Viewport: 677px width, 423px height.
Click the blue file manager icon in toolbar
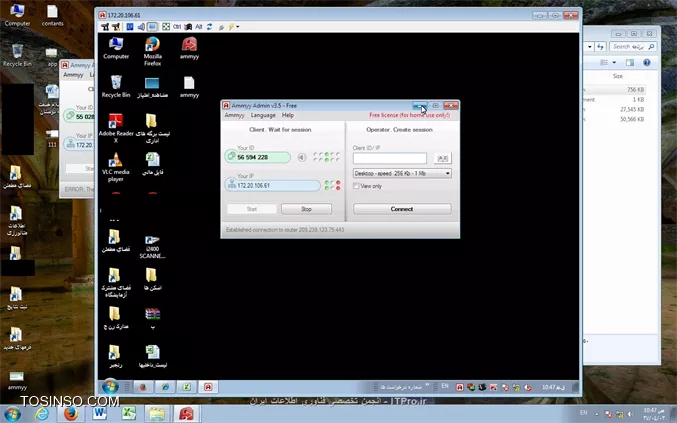click(130, 27)
